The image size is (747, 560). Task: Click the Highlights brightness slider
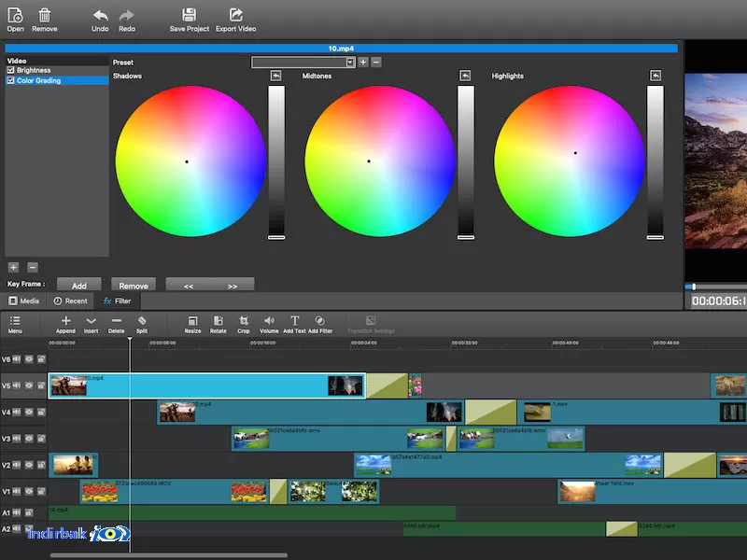(x=655, y=161)
